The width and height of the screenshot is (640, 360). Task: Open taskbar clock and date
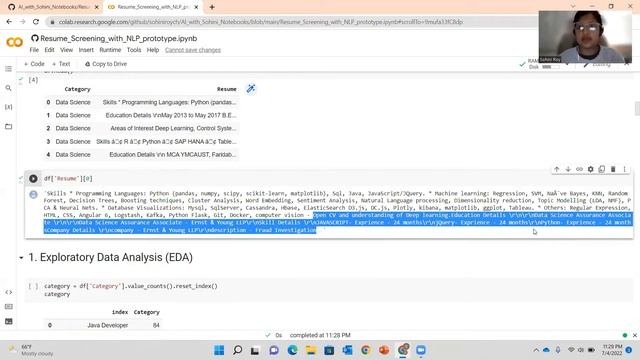click(612, 350)
